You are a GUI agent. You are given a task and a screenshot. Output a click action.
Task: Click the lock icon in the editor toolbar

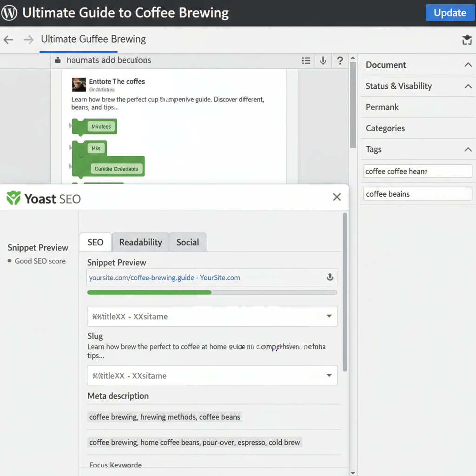(x=57, y=60)
